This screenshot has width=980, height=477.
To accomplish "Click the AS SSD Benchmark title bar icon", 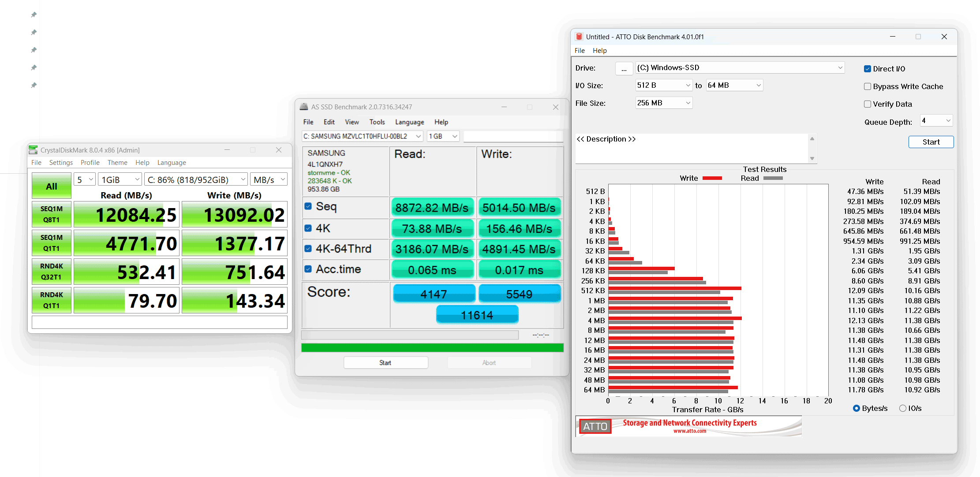I will click(x=304, y=107).
